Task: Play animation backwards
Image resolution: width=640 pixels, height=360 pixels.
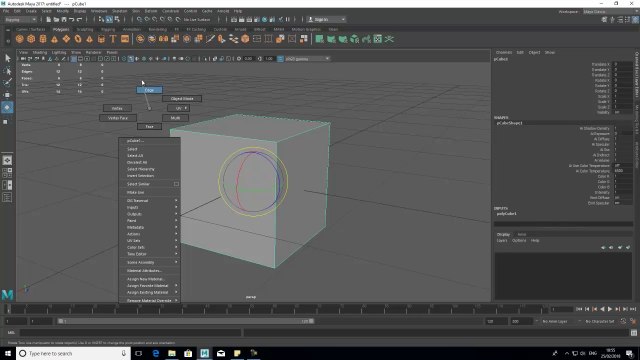Action: click(602, 309)
